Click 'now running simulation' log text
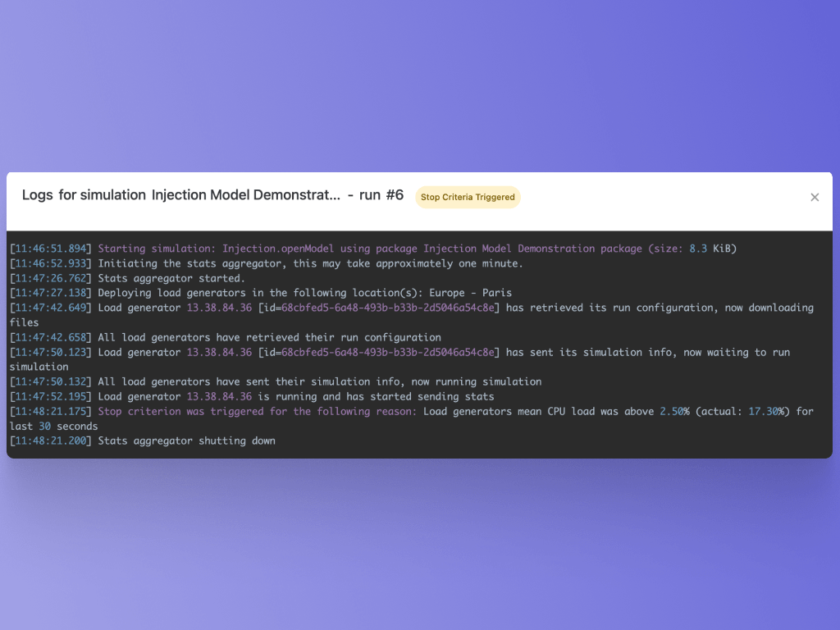 pos(477,382)
